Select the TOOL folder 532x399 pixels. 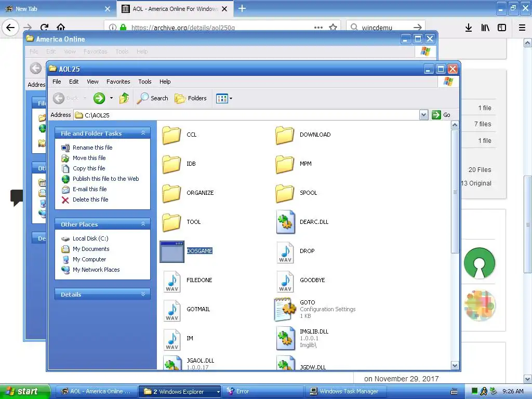pyautogui.click(x=181, y=222)
